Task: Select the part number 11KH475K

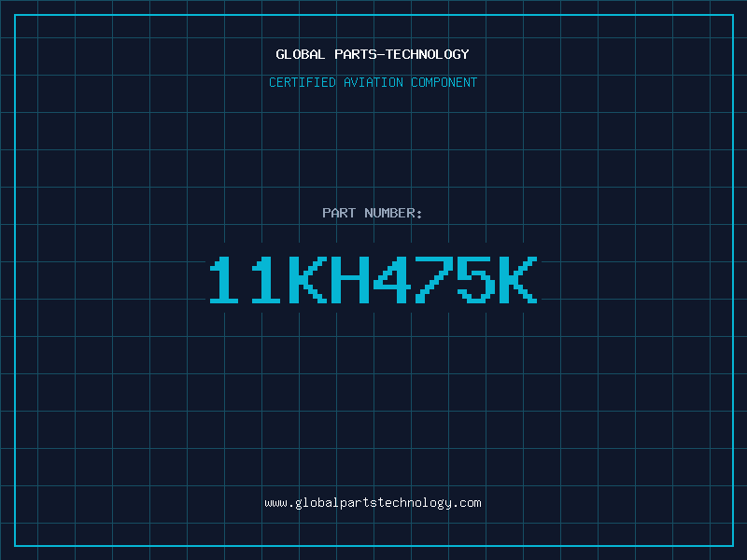Action: tap(373, 280)
